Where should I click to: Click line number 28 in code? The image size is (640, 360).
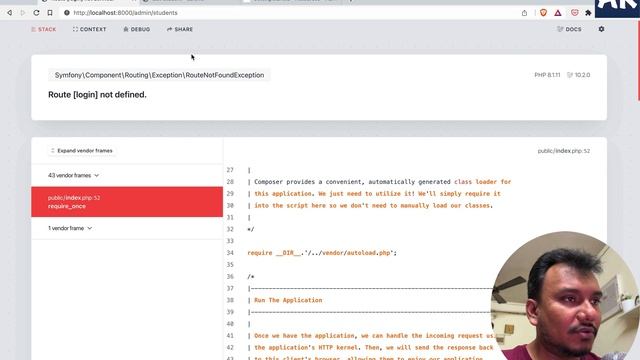(230, 182)
